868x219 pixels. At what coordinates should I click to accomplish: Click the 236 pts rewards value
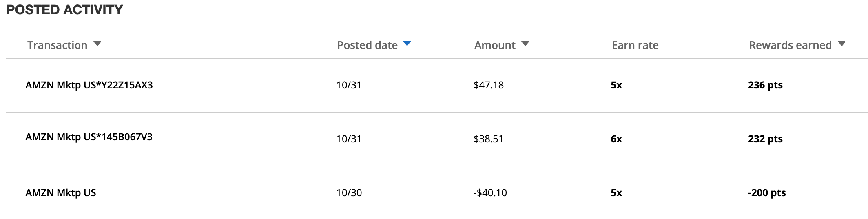pos(765,85)
